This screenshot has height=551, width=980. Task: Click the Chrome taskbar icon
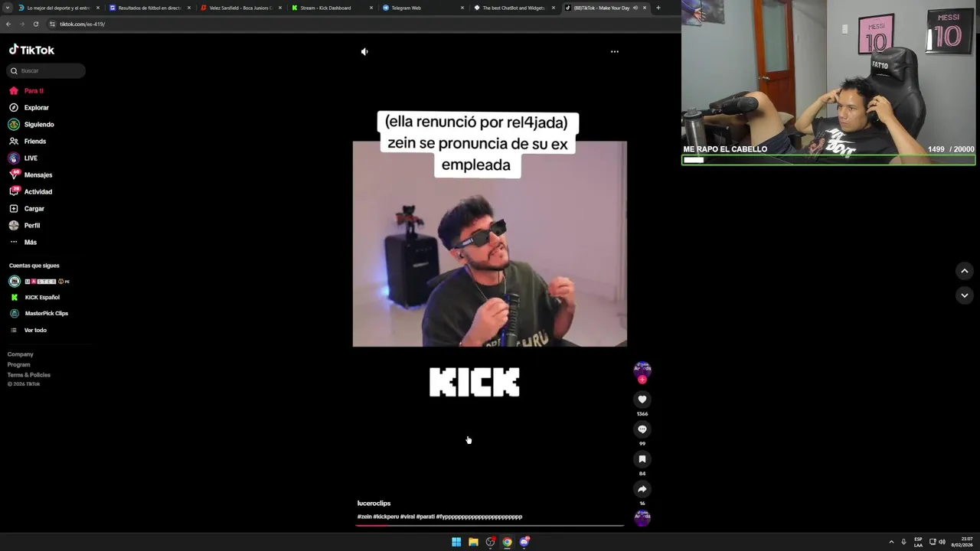pyautogui.click(x=507, y=542)
